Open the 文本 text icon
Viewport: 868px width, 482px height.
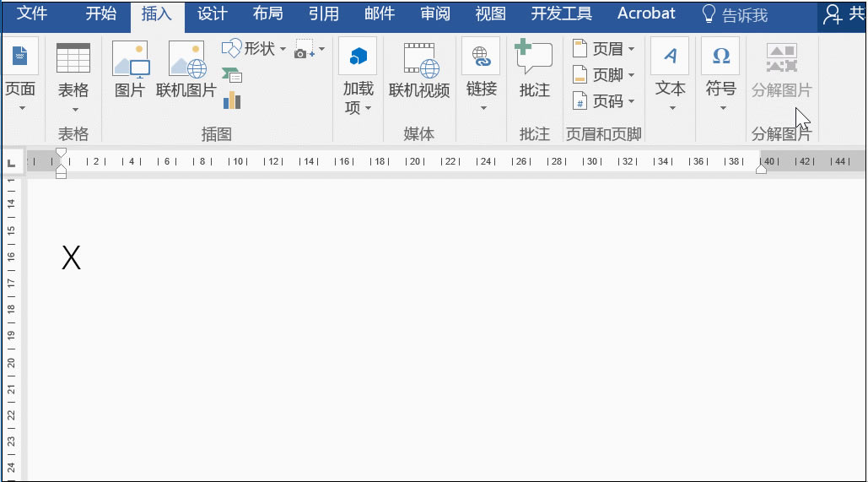[x=670, y=56]
